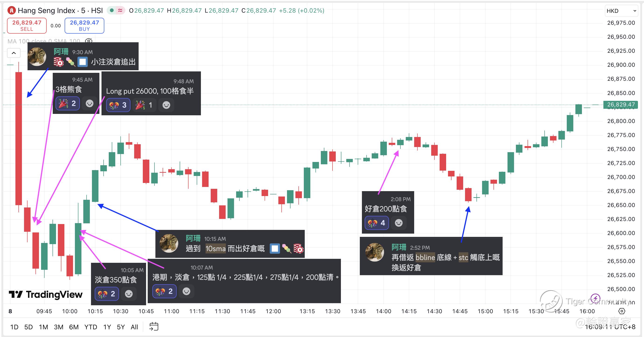
Task: Click the Hang Seng Index logo icon
Action: click(11, 11)
